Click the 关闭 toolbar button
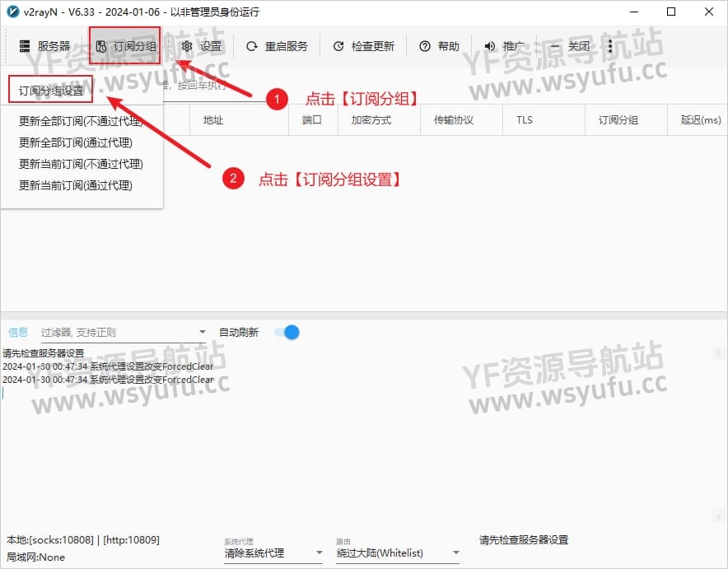728x569 pixels. pyautogui.click(x=569, y=46)
